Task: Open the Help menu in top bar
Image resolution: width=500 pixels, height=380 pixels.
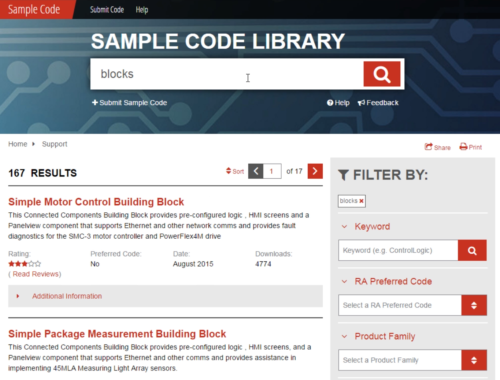Action: [x=142, y=10]
